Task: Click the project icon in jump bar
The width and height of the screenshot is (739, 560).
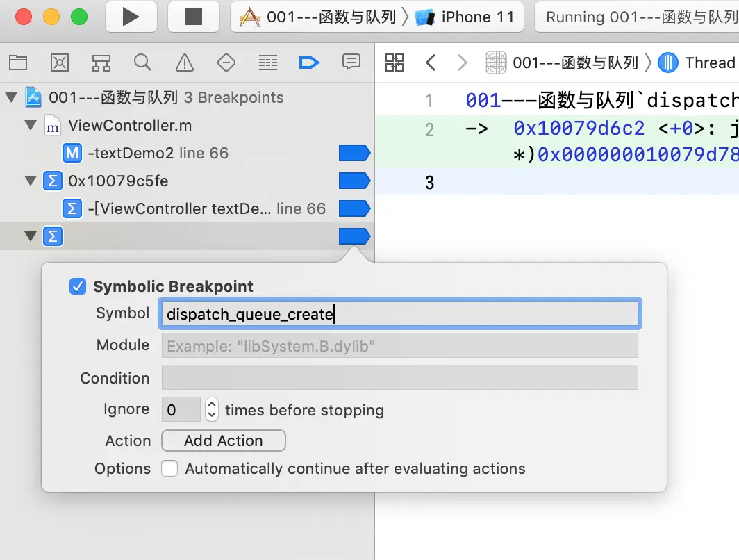Action: pyautogui.click(x=496, y=63)
